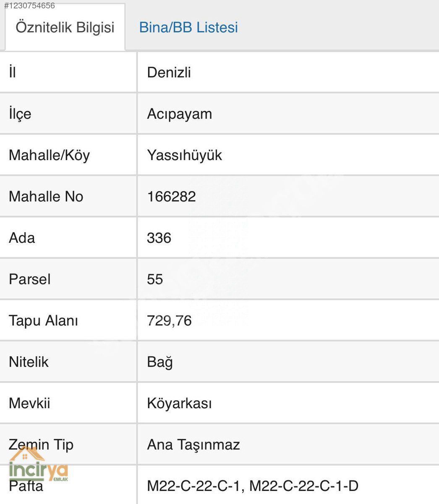Click the Denizli province value

click(x=169, y=72)
